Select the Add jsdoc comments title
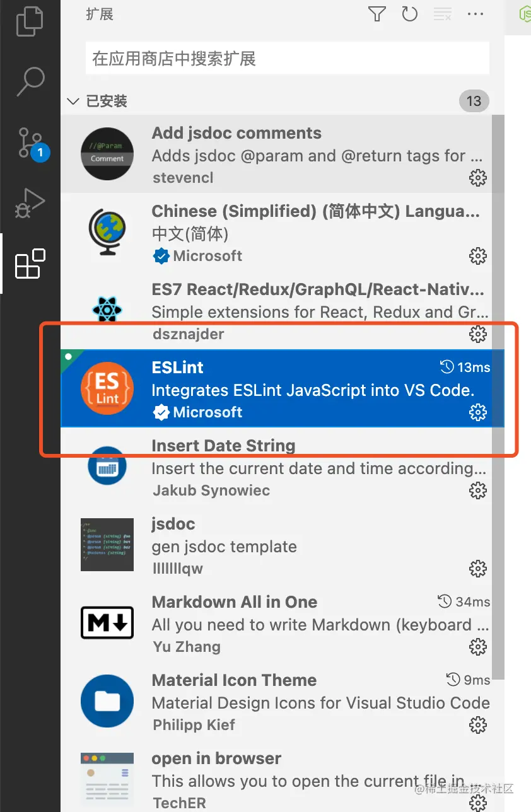The height and width of the screenshot is (812, 531). pos(236,133)
